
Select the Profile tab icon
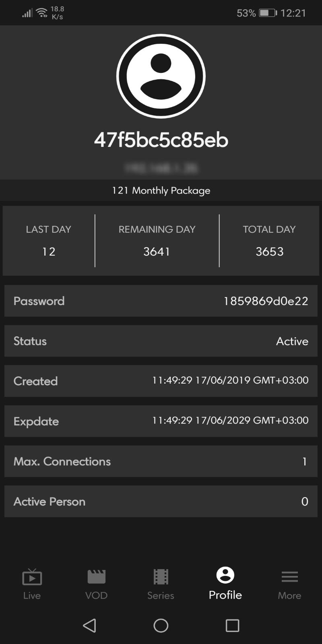click(x=225, y=576)
